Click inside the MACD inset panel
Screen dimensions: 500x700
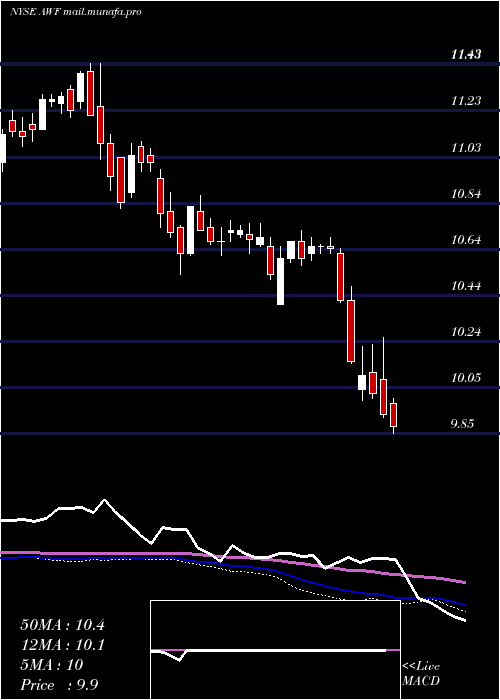(x=275, y=650)
